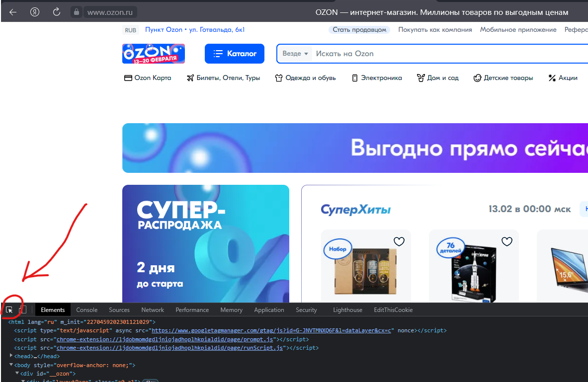Switch to the Elements tab
Image resolution: width=588 pixels, height=382 pixels.
(x=53, y=310)
